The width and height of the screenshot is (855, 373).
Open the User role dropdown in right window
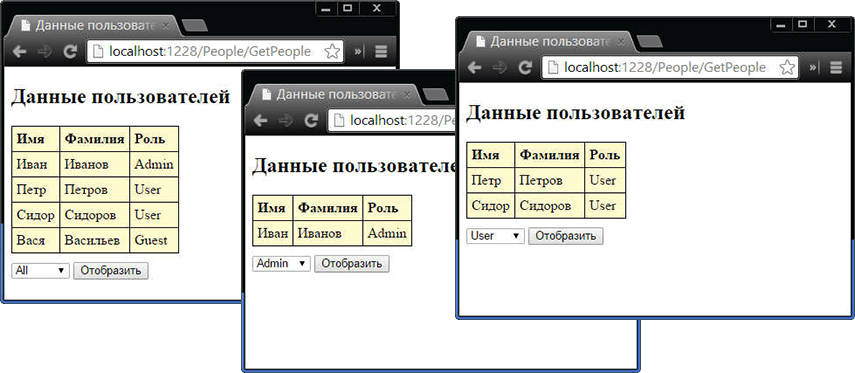496,236
